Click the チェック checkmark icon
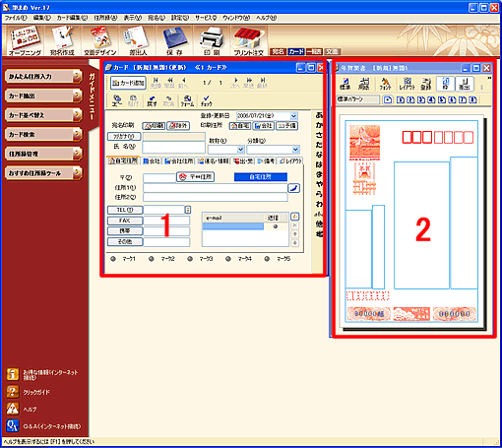 [x=206, y=100]
